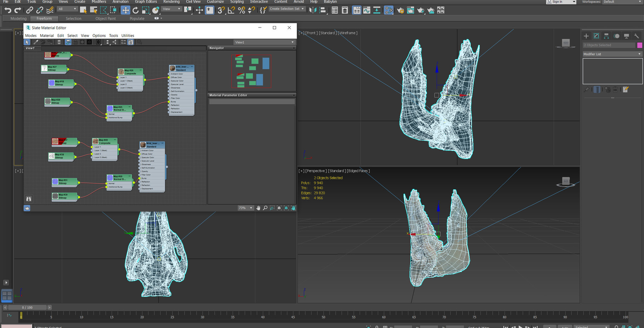
Task: Open the Curve Editor
Action: click(367, 10)
